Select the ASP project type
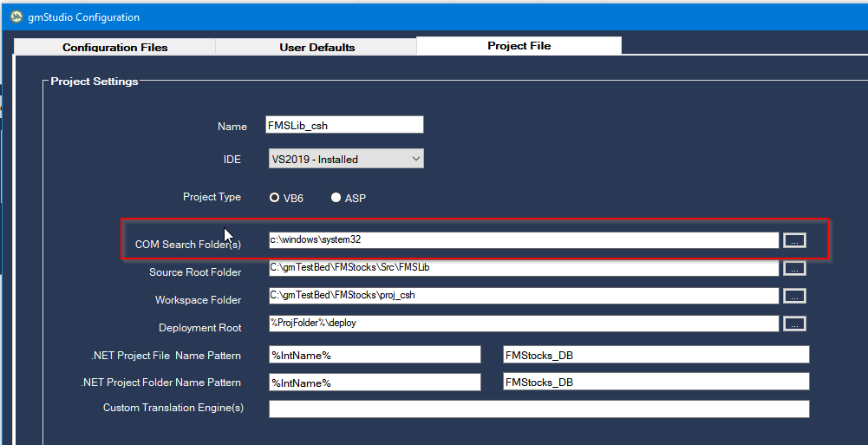This screenshot has width=868, height=445. [x=336, y=198]
